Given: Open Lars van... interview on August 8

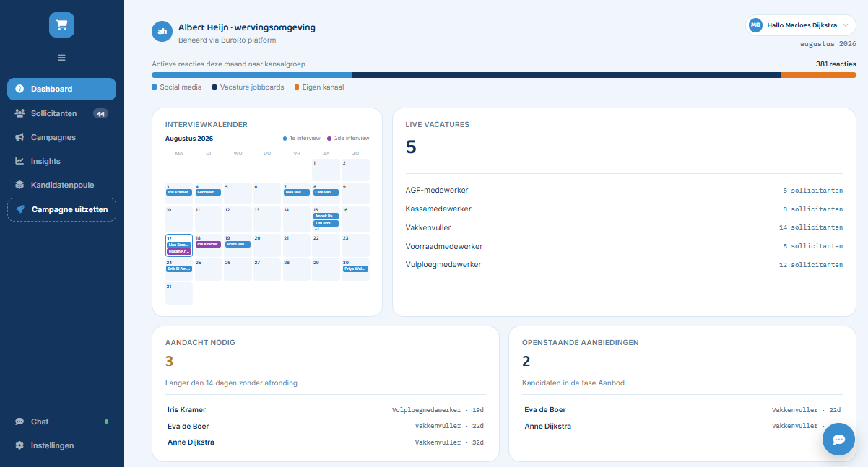Looking at the screenshot, I should [x=326, y=193].
